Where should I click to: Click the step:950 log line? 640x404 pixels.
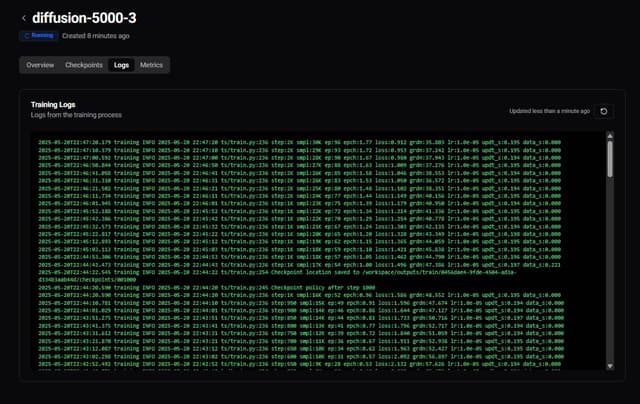click(301, 303)
